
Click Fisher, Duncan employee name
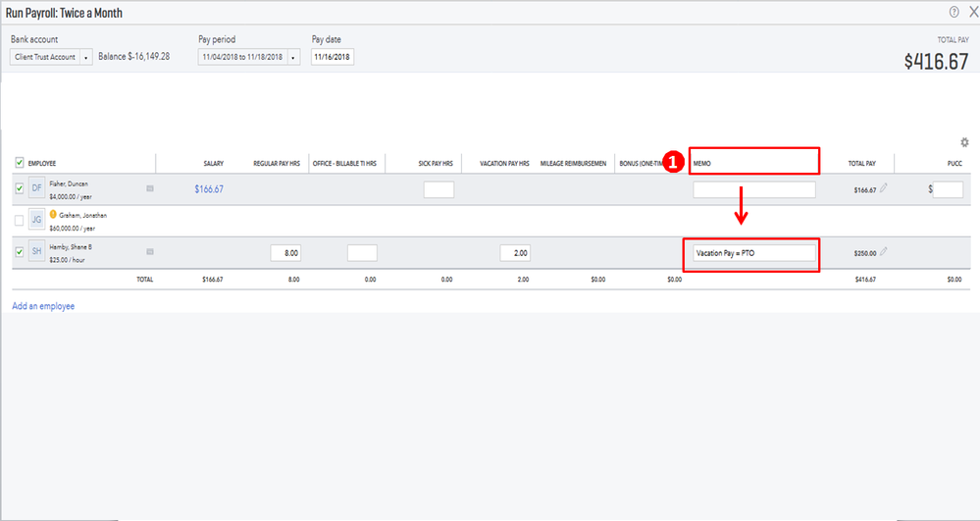click(69, 183)
